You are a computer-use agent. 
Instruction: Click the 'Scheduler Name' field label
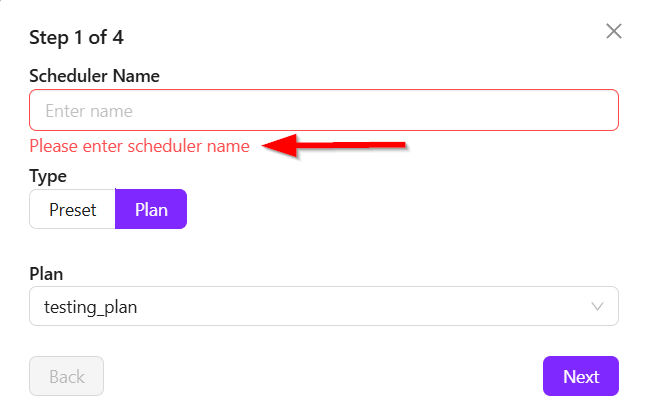pos(95,75)
